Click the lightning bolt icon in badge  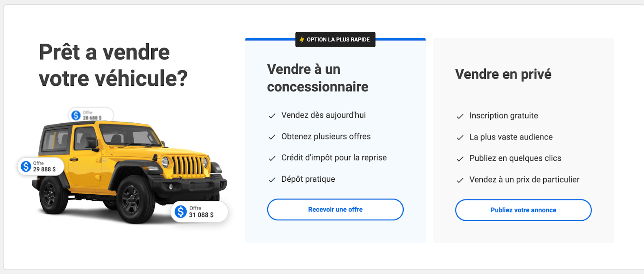pos(302,39)
